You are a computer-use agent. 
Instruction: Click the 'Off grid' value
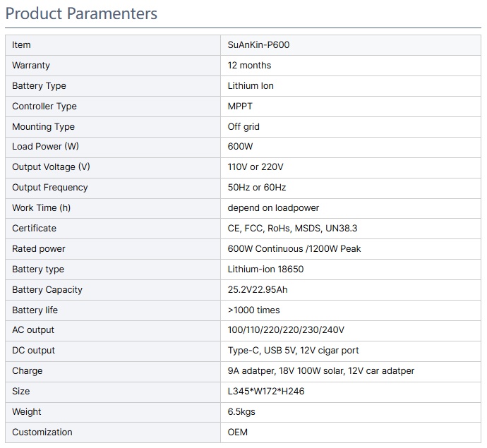click(x=243, y=127)
